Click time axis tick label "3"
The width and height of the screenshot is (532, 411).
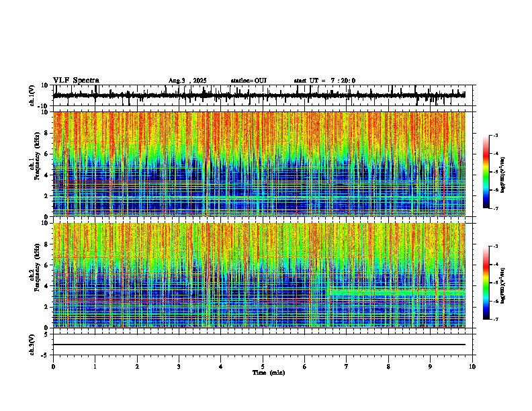pos(179,367)
